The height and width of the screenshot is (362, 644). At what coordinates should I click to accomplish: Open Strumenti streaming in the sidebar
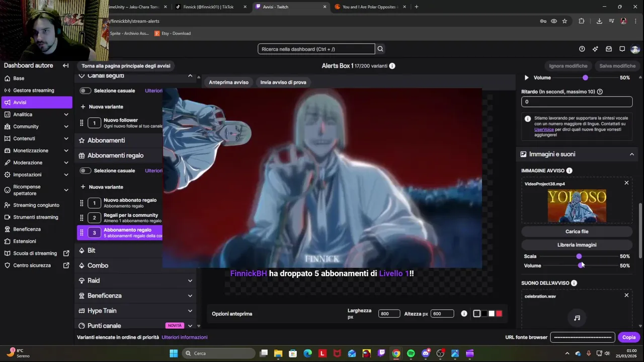pyautogui.click(x=37, y=217)
